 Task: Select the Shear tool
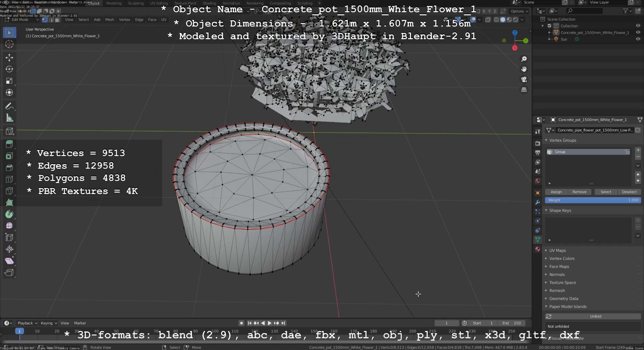pyautogui.click(x=9, y=261)
